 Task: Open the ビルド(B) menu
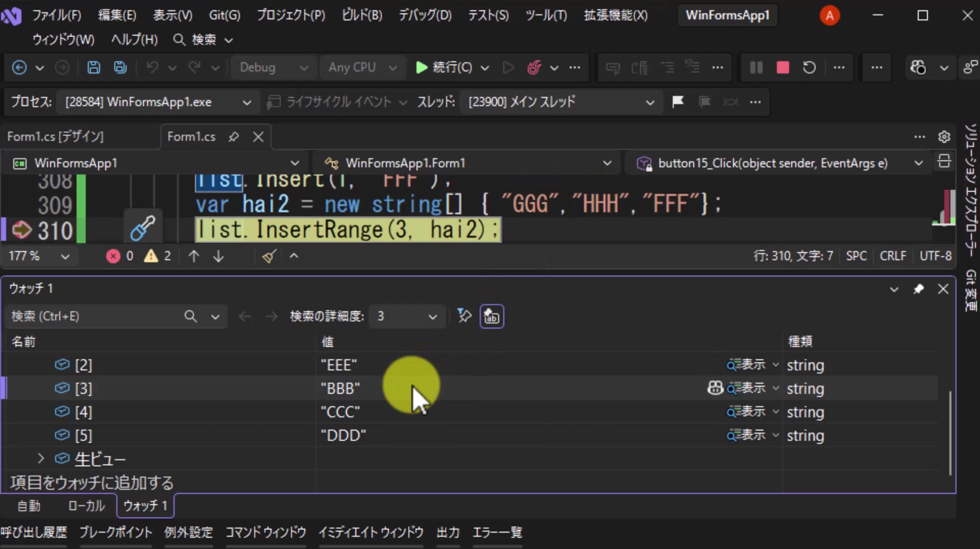pyautogui.click(x=361, y=15)
